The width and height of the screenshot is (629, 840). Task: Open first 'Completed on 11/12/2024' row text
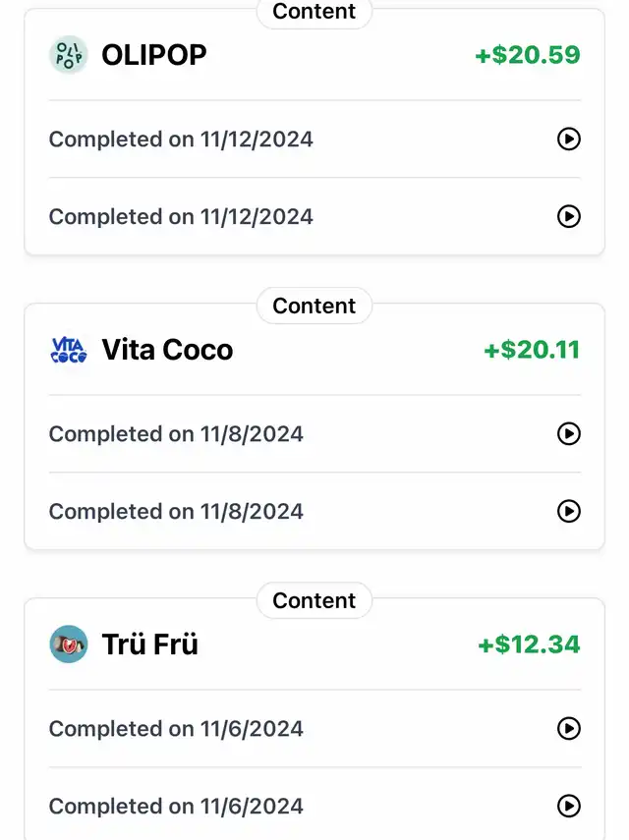(x=181, y=140)
